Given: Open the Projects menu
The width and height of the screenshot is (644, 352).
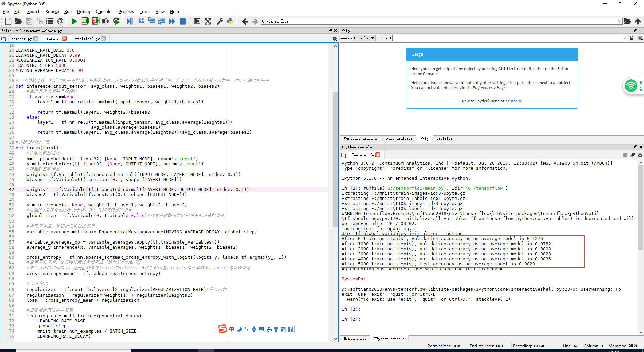Looking at the screenshot, I should [x=126, y=11].
